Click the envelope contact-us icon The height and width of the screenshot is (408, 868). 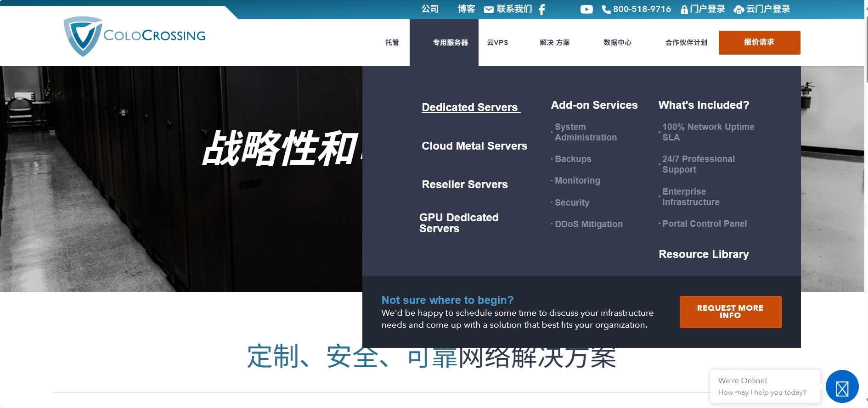point(489,9)
